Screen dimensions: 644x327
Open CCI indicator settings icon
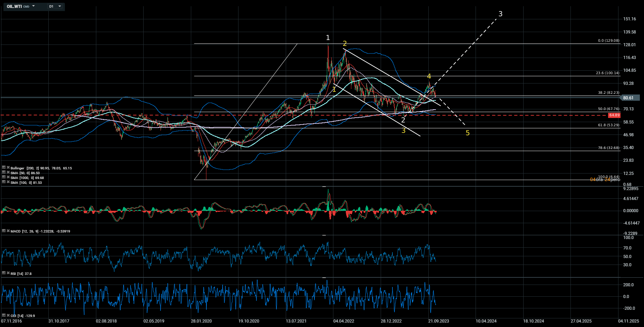3,315
